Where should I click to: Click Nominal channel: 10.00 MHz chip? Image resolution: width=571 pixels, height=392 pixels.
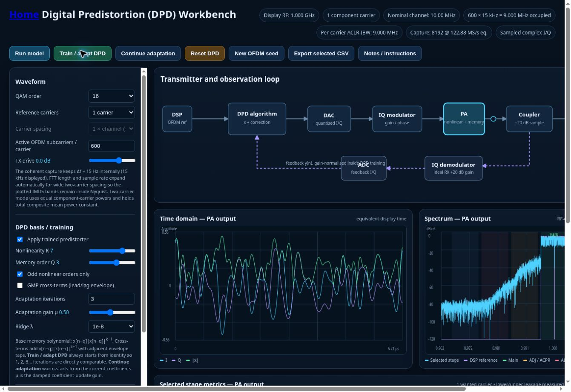pos(422,15)
